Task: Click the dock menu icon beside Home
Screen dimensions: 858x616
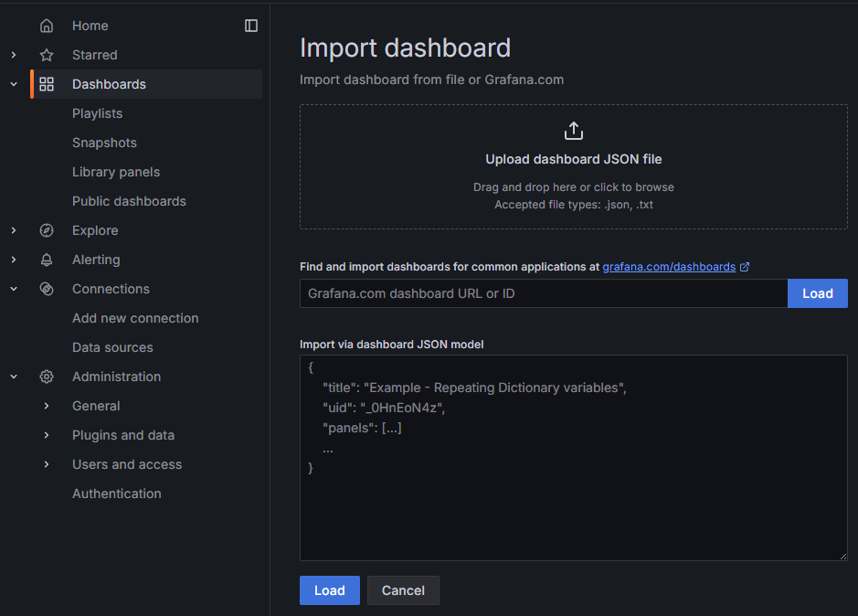Action: point(251,26)
